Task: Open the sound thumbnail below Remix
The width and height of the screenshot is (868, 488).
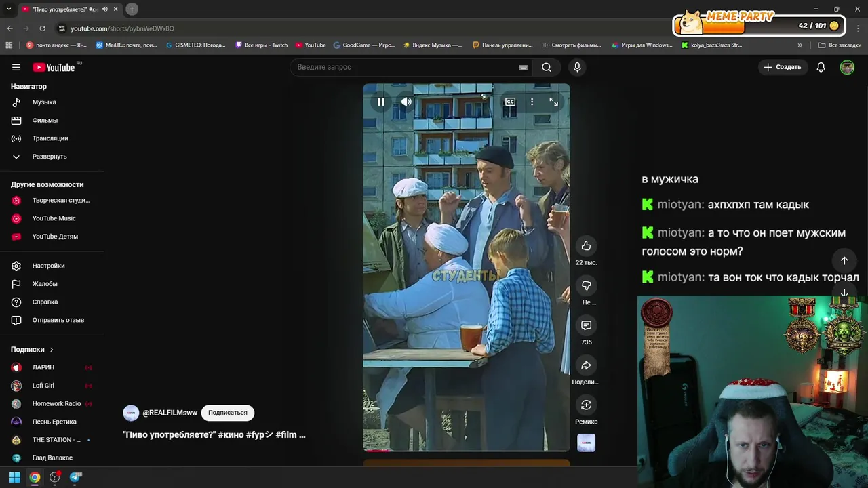Action: coord(586,443)
